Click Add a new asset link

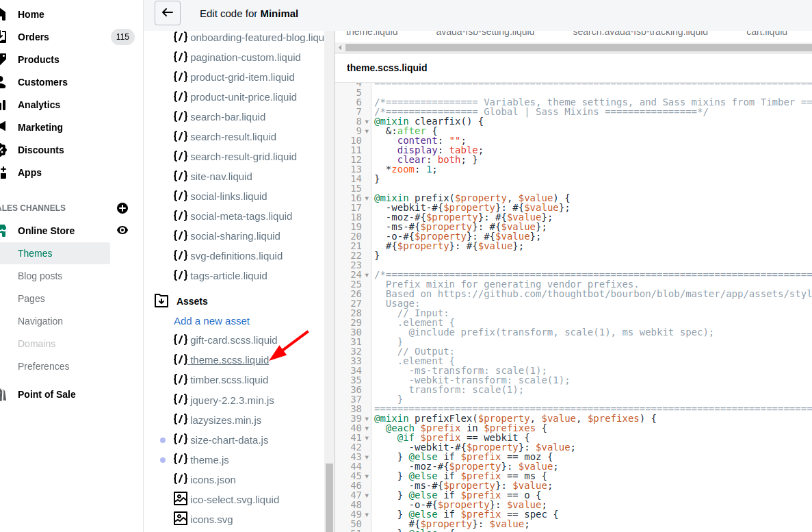[x=212, y=320]
